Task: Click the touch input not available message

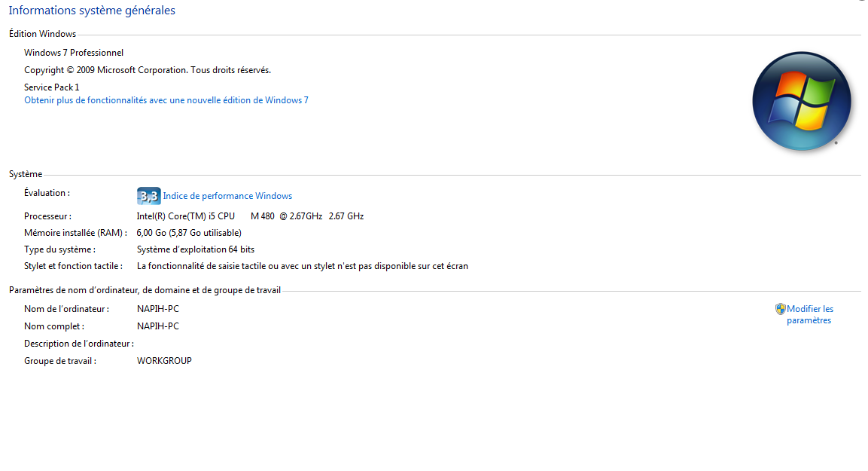Action: click(302, 266)
